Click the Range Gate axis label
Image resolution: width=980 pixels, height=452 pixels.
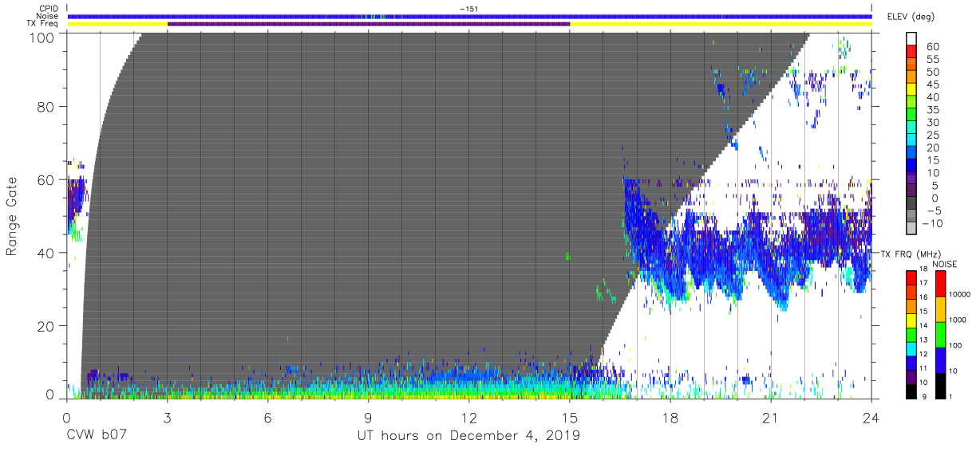click(12, 216)
